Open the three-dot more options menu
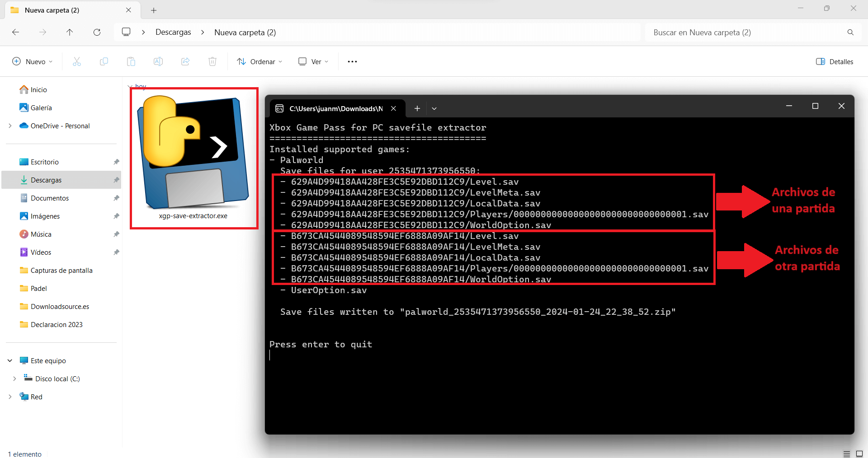Screen dimensions: 868x458 click(x=352, y=61)
